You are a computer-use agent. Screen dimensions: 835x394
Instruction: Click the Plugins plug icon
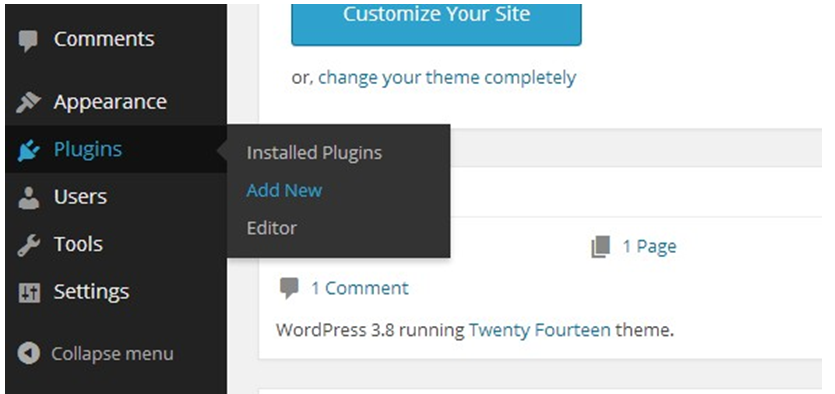pyautogui.click(x=28, y=150)
